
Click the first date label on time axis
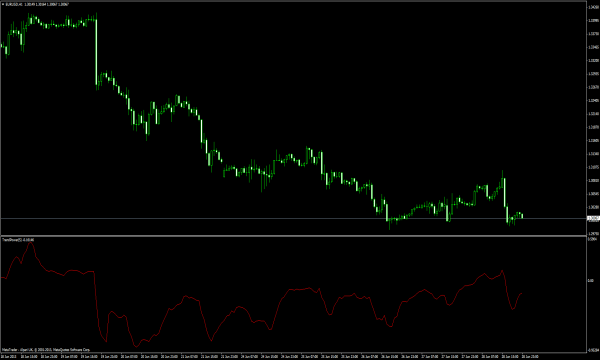8,357
